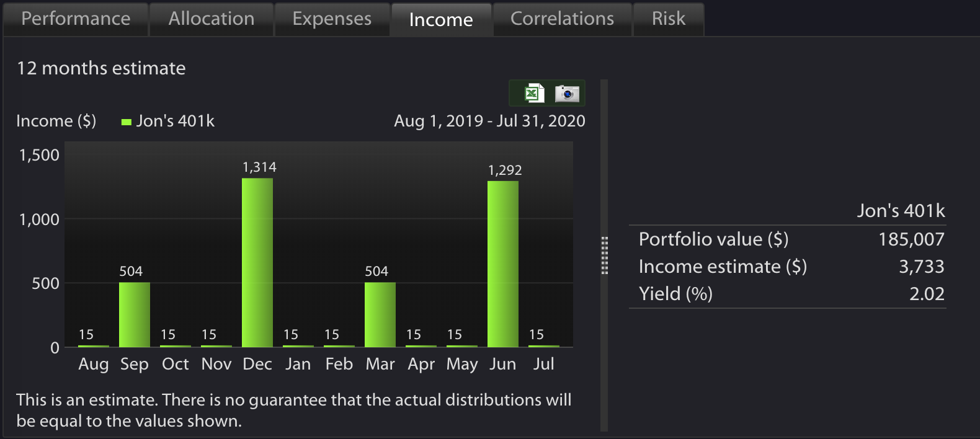Click the Jon's 401k table column header
The height and width of the screenshot is (439, 980).
[901, 211]
